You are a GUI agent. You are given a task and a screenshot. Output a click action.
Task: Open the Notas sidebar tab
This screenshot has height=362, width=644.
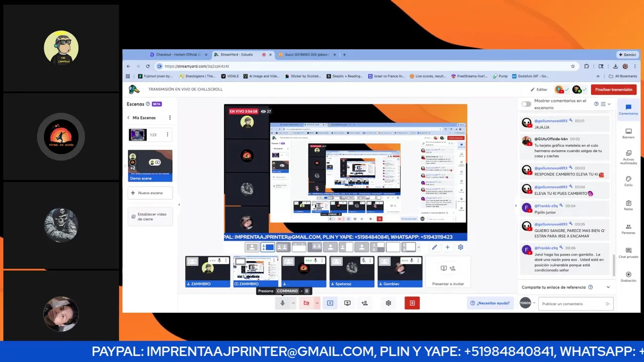[x=628, y=205]
